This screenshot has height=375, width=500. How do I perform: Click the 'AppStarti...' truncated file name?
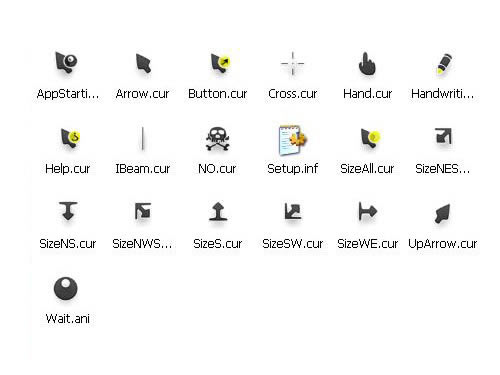tap(68, 94)
